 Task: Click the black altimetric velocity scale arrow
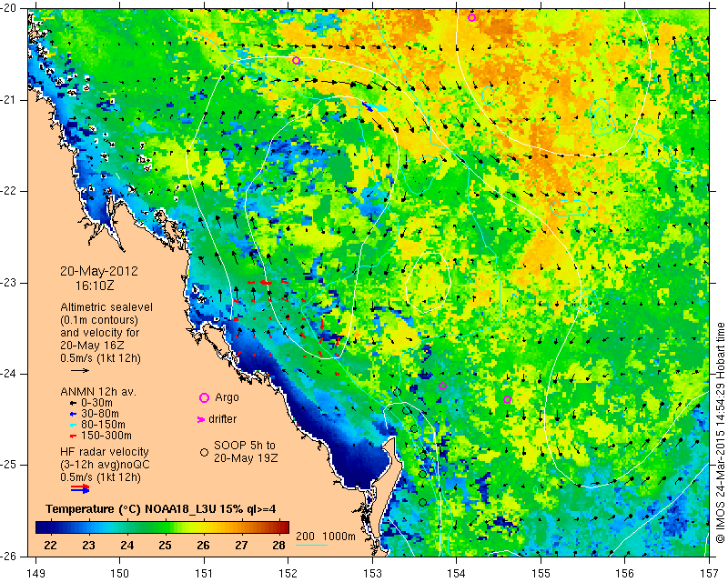tap(80, 370)
